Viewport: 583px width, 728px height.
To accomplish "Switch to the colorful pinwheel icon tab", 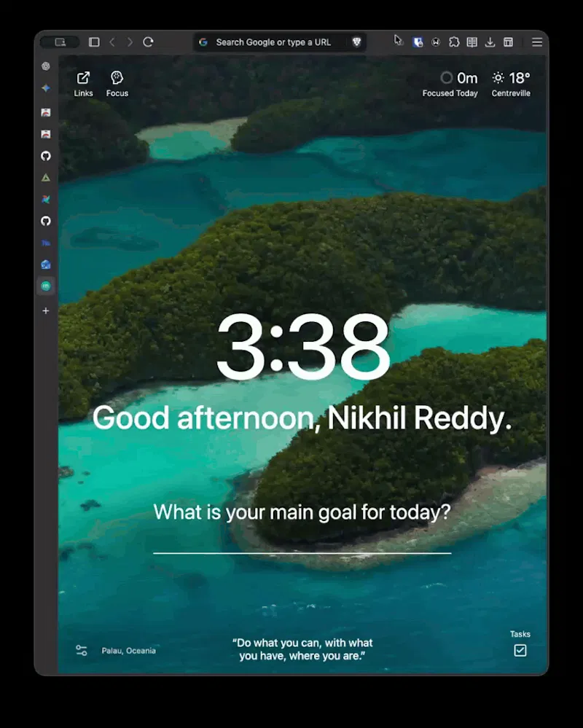I will (x=45, y=199).
